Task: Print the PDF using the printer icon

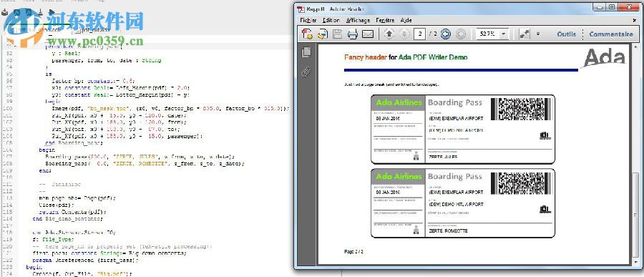Action: 353,34
